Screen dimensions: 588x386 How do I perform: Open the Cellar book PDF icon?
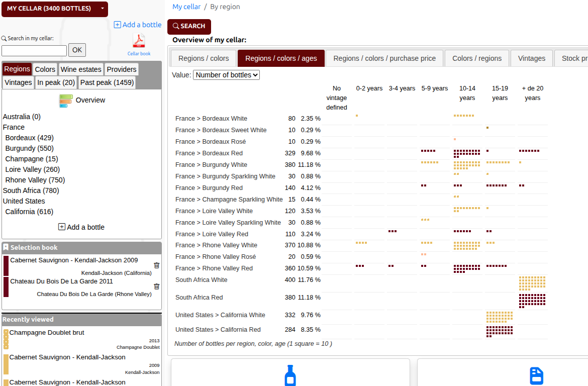(139, 41)
